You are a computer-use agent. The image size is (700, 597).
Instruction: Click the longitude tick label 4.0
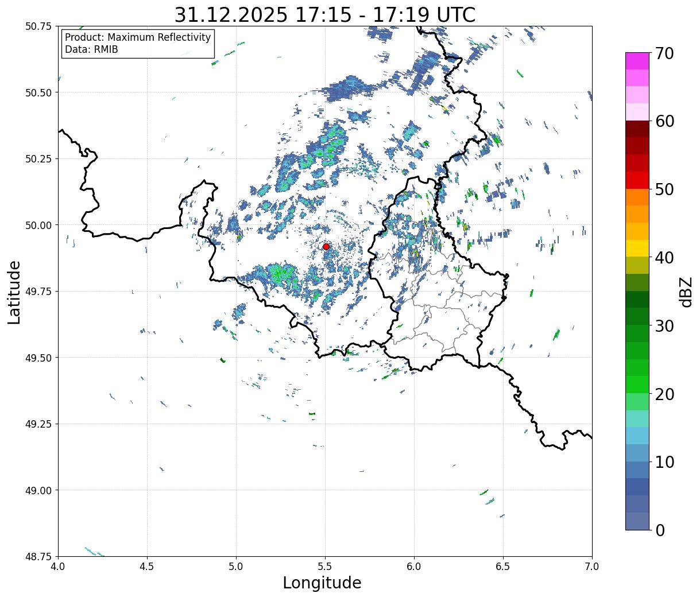coord(58,567)
